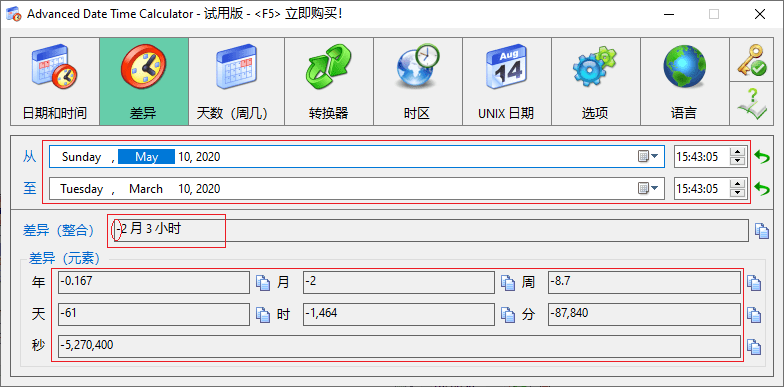Viewport: 784px width, 387px height.
Task: Copy the 秒 value -5,270,400
Action: tap(754, 346)
